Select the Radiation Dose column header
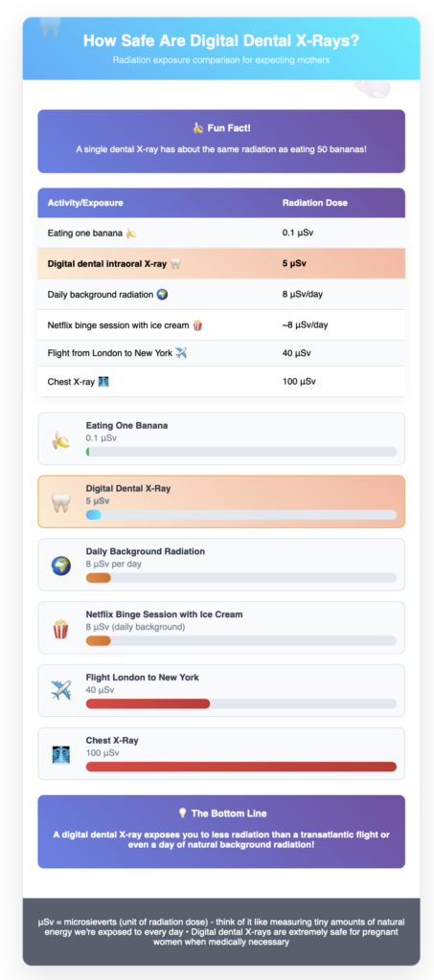The height and width of the screenshot is (980, 434). click(314, 203)
